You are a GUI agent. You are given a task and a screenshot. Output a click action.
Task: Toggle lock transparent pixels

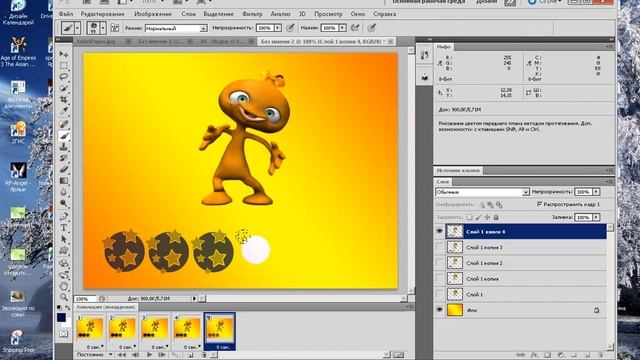(469, 217)
